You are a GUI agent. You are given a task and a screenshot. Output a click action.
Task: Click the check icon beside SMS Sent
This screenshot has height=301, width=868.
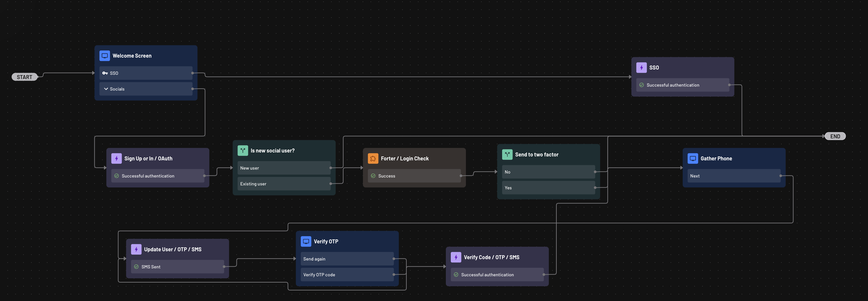click(x=137, y=267)
